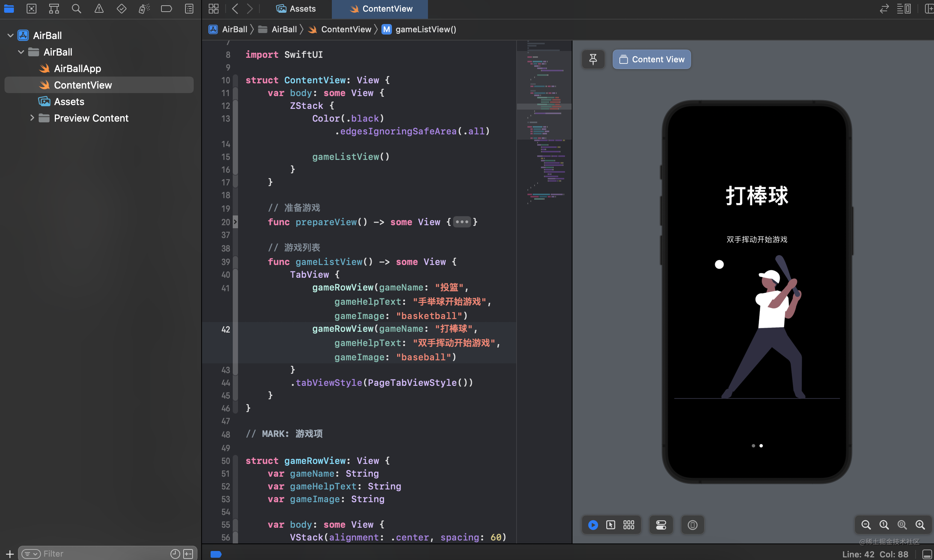Select ContentView file in the navigator
This screenshot has height=560, width=934.
99,85
